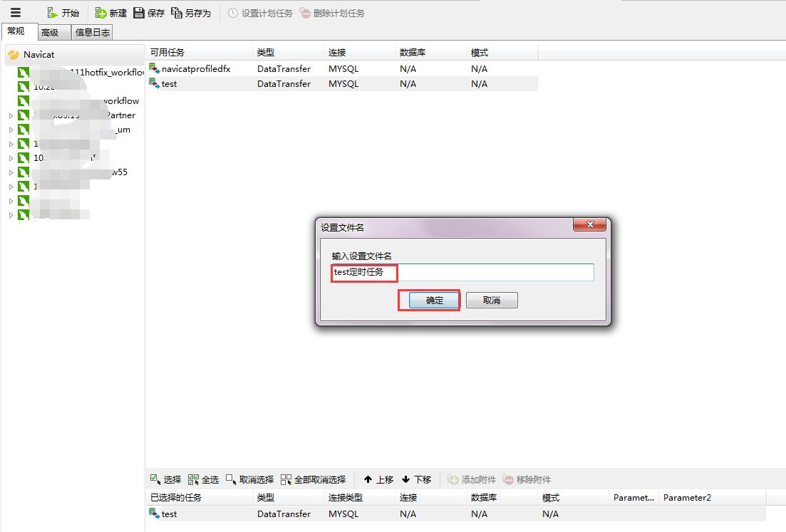Click the 类型 header in available tasks
The image size is (786, 532).
tap(288, 53)
